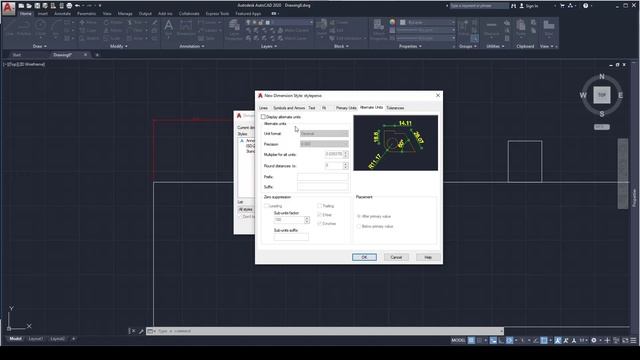The image size is (640, 360).
Task: Open the ByLayer object color dropdown
Action: point(427,22)
